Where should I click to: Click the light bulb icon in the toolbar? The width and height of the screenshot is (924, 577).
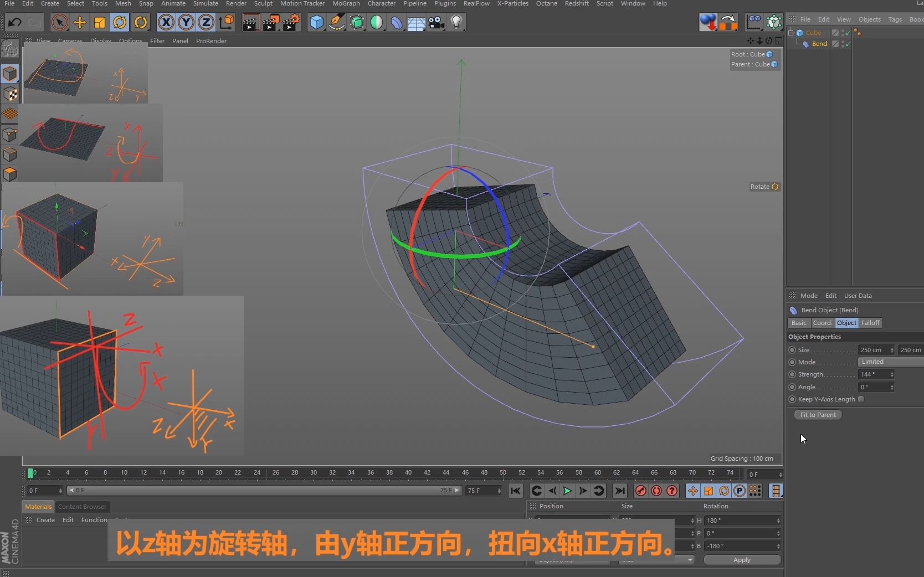456,22
